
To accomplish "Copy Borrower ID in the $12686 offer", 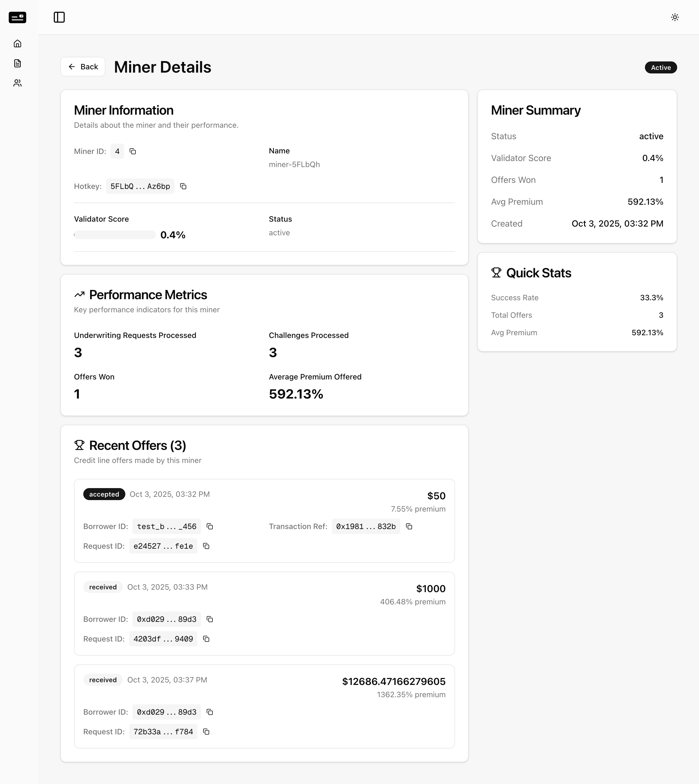I will click(210, 712).
